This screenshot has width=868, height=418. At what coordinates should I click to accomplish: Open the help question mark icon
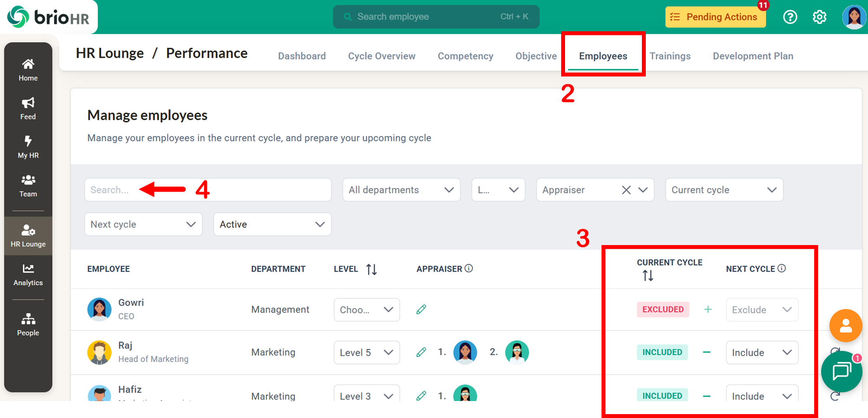tap(790, 17)
